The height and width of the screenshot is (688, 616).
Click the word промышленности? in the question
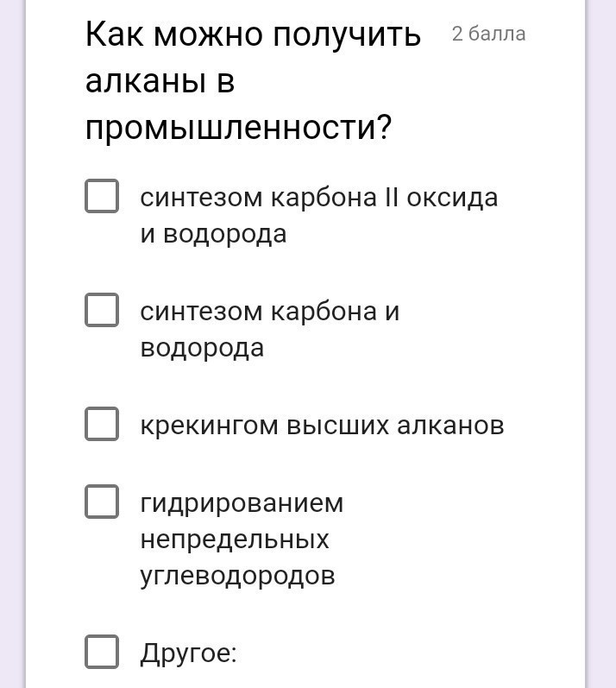(x=238, y=129)
